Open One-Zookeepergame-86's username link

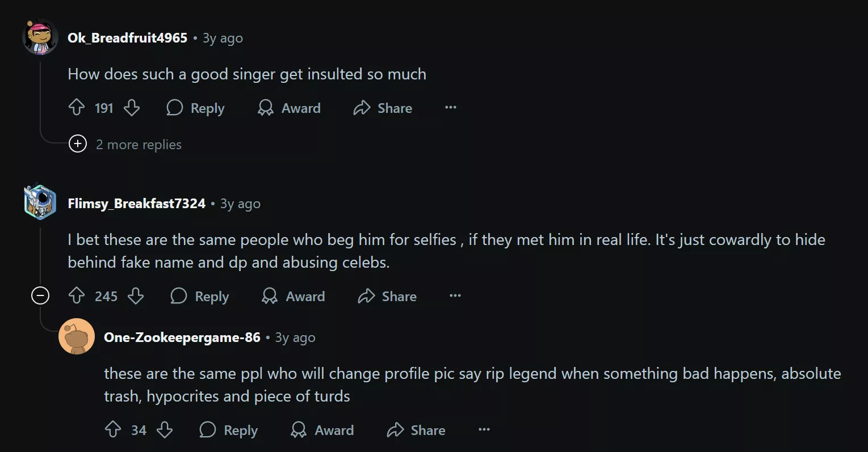182,337
